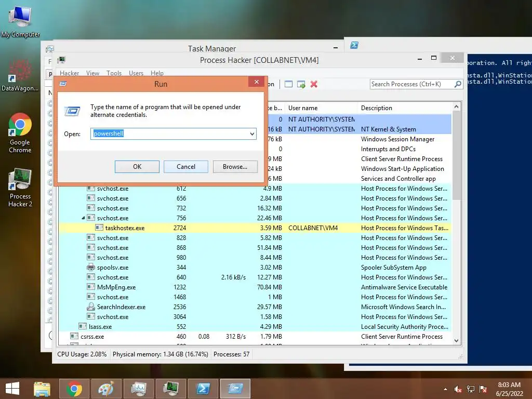Click the spoolsv.exe printer icon
The height and width of the screenshot is (399, 532).
90,268
